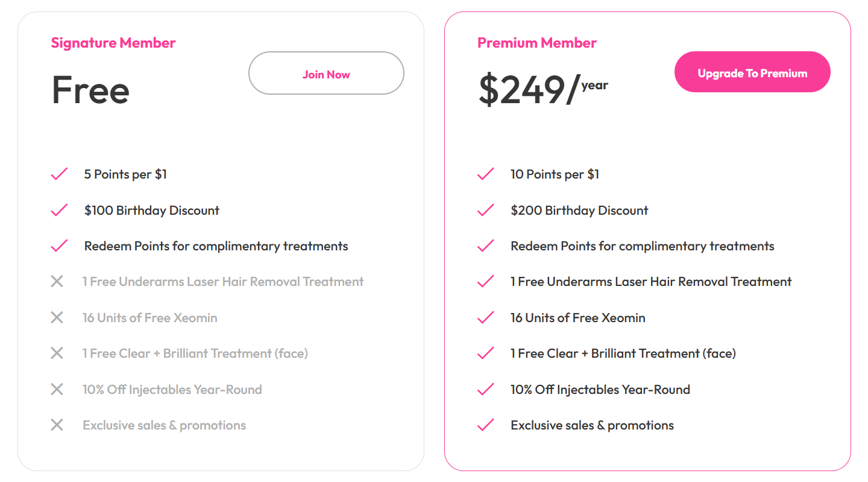Viewport: 868px width, 482px height.
Task: Click the Free price label
Action: [x=90, y=90]
